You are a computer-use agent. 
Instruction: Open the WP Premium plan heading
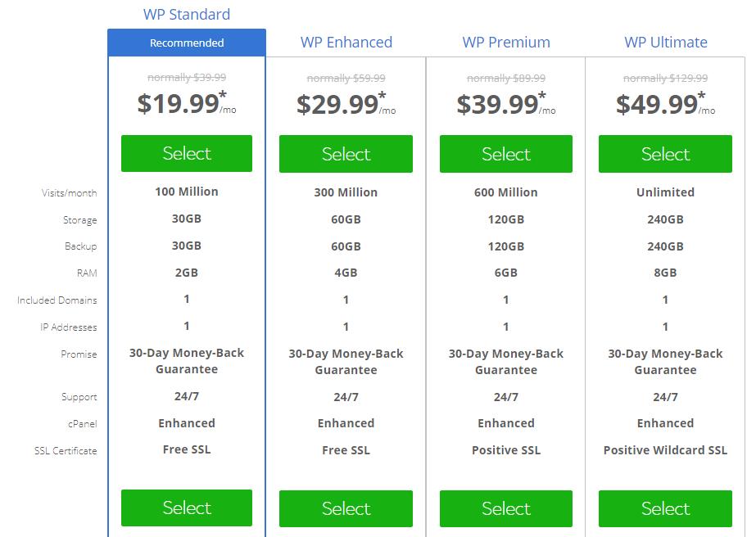506,43
